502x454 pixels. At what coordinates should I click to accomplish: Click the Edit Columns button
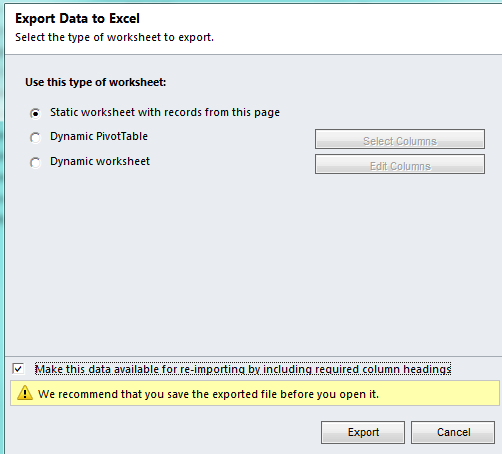click(x=400, y=164)
